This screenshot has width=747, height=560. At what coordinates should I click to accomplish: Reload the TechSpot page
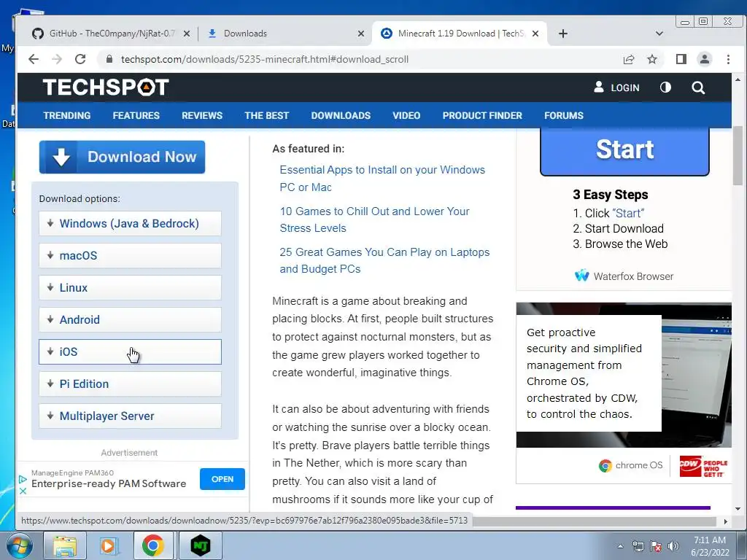pos(80,59)
